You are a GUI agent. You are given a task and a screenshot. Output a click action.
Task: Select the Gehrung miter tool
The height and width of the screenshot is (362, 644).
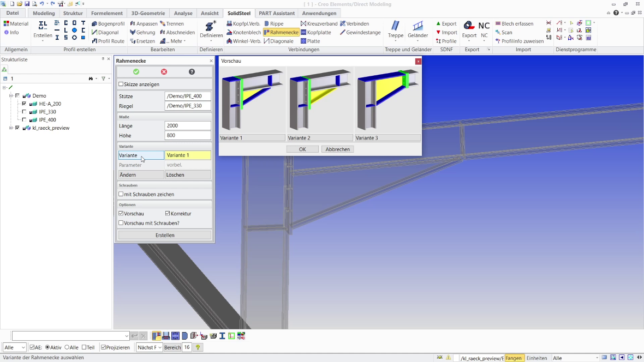[x=142, y=32]
